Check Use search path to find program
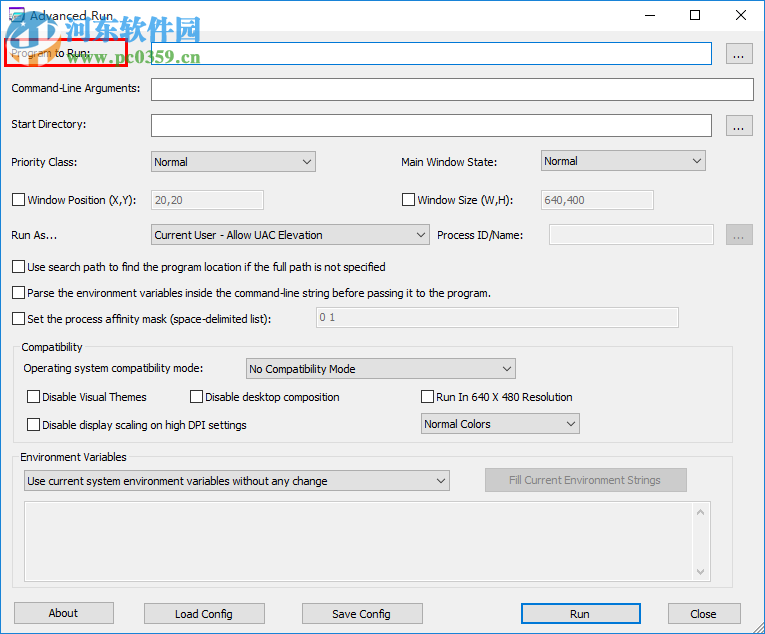 click(x=19, y=266)
